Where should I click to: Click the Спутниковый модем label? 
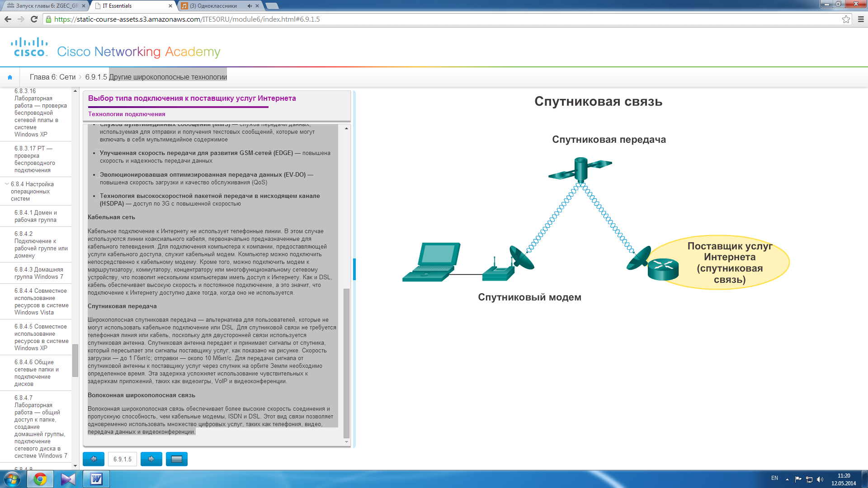point(529,297)
